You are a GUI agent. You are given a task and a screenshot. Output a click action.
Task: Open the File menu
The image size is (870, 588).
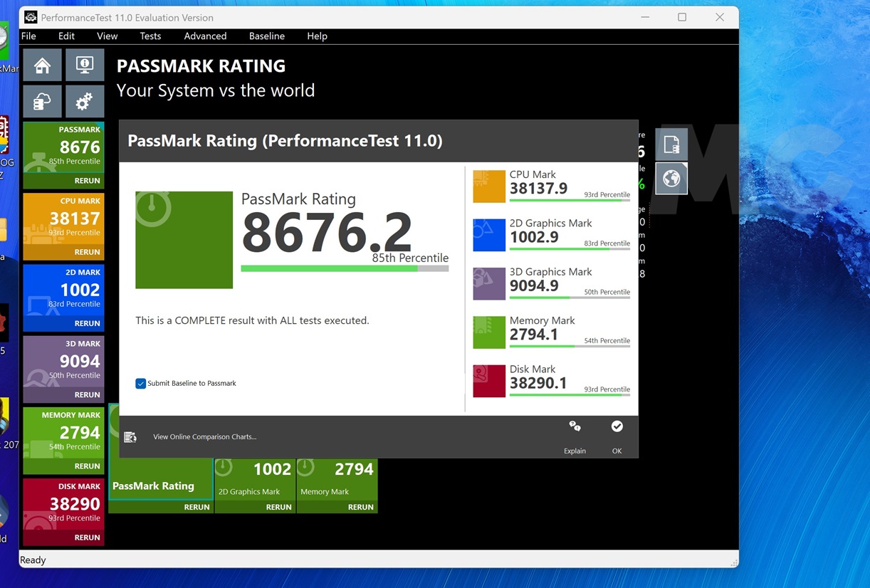coord(28,36)
